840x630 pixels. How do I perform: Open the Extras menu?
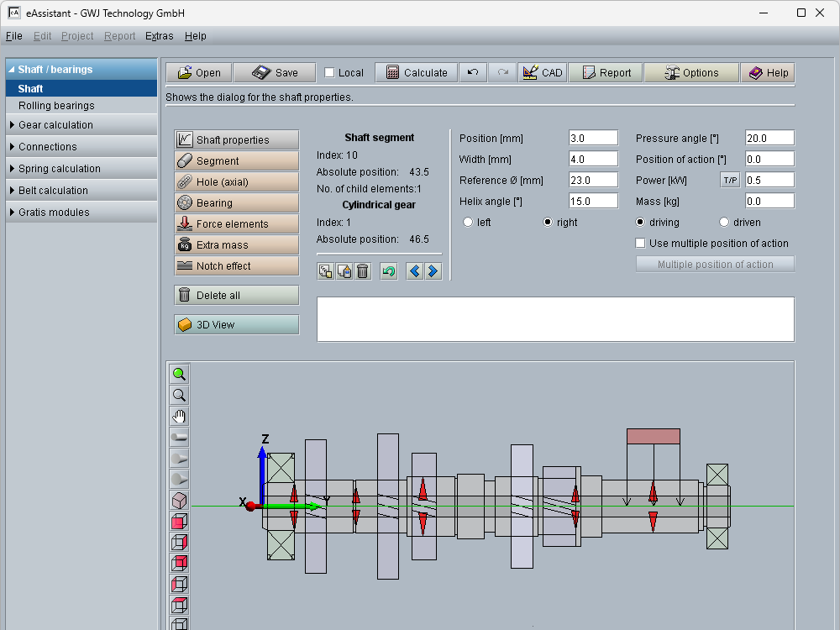[x=159, y=36]
